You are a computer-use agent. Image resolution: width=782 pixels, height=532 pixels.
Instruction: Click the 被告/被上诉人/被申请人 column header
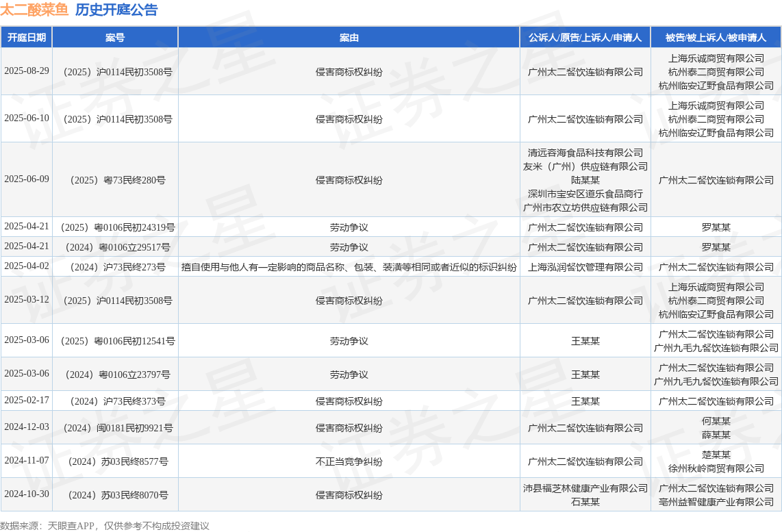pos(716,38)
